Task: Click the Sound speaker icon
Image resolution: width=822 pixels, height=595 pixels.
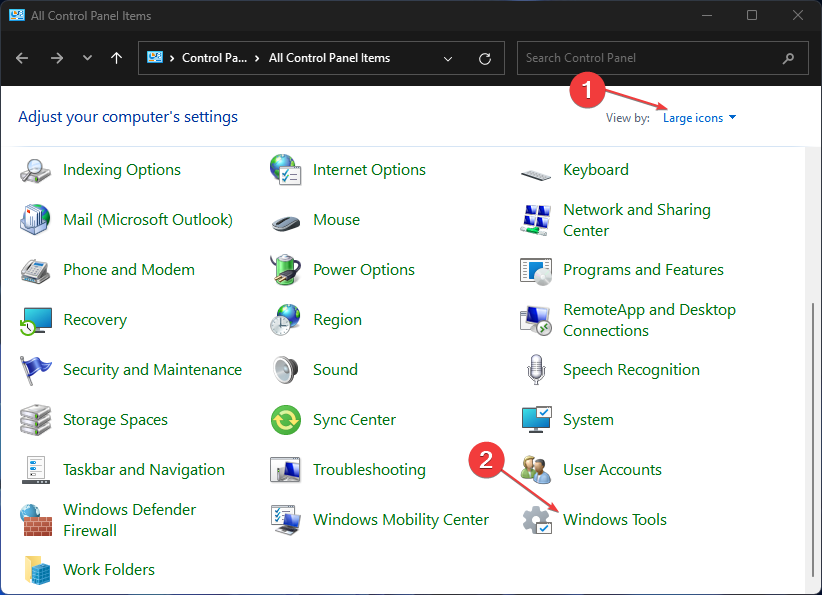Action: tap(286, 370)
